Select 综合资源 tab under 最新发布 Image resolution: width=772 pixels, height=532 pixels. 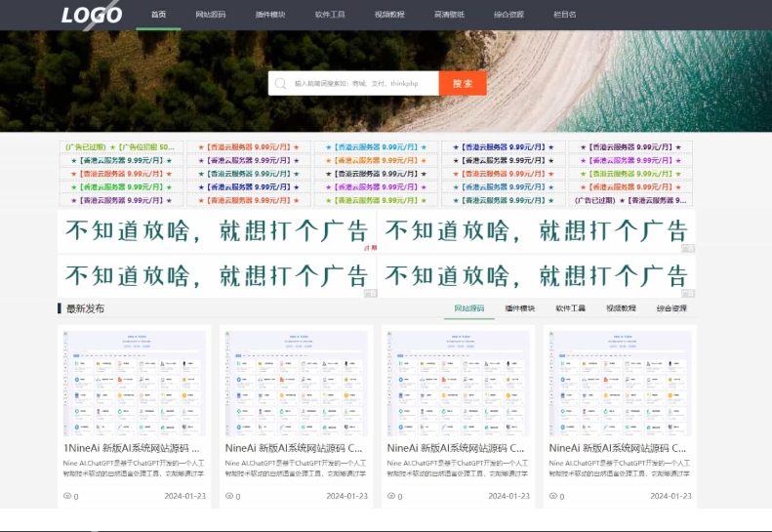671,308
